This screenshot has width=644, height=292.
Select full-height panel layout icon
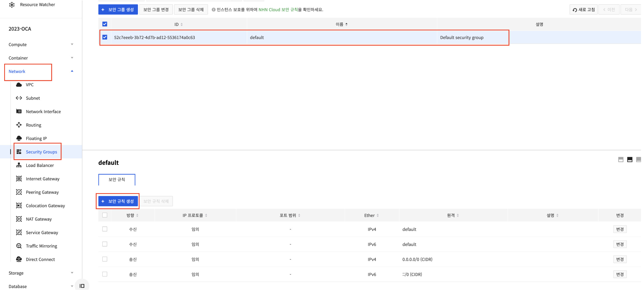pos(638,160)
